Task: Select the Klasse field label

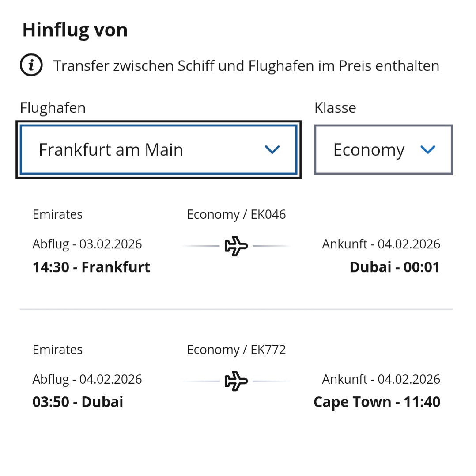Action: (x=335, y=108)
